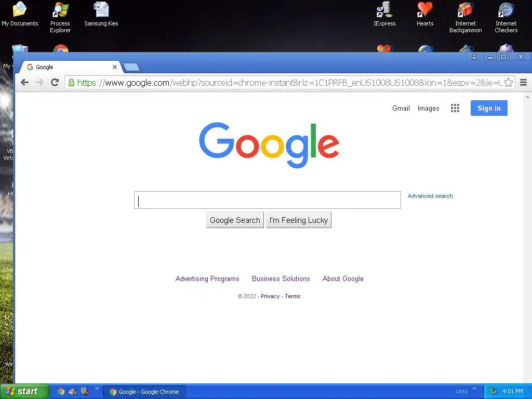Click the third quick launch icon
532x399 pixels.
pyautogui.click(x=85, y=392)
